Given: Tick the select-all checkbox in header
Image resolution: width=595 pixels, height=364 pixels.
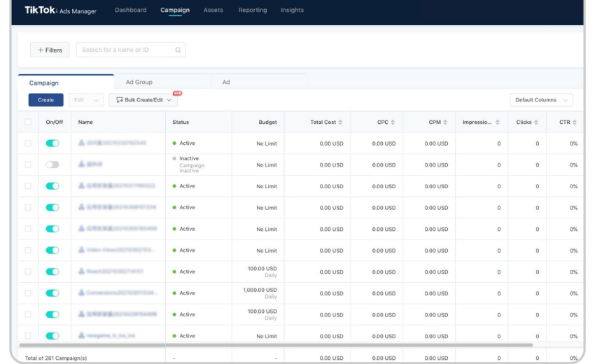Looking at the screenshot, I should point(28,122).
